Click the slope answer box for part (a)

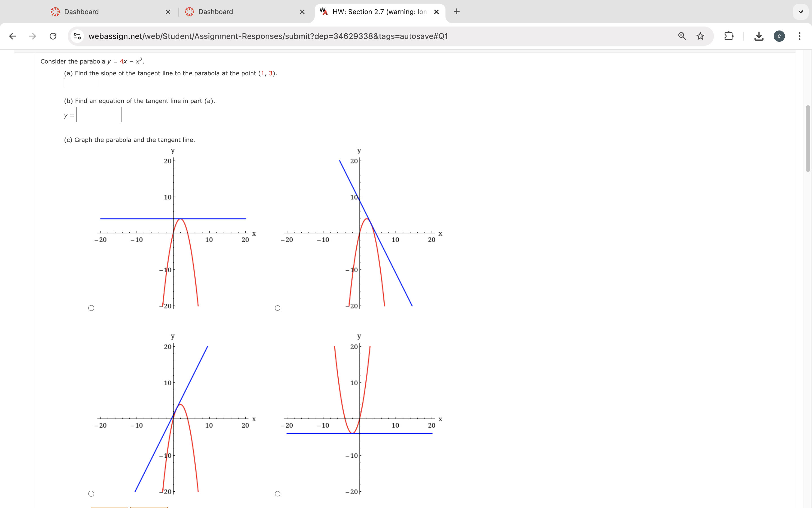pos(81,83)
